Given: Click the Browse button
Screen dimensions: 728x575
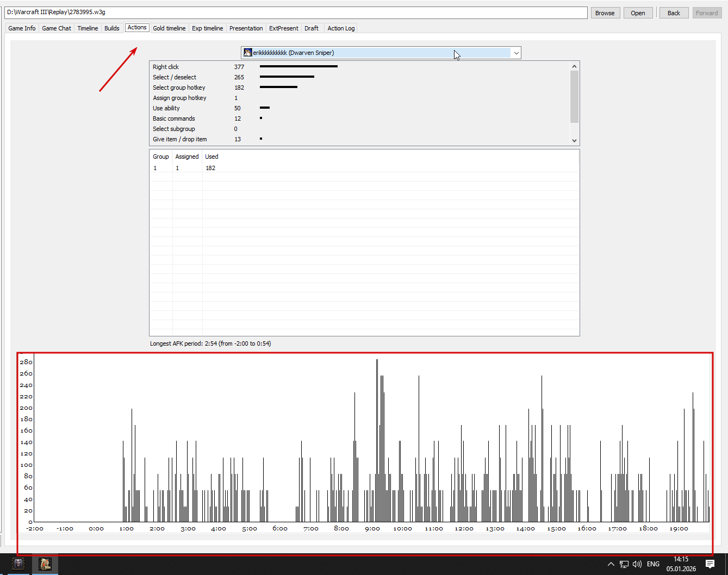Looking at the screenshot, I should click(x=605, y=13).
